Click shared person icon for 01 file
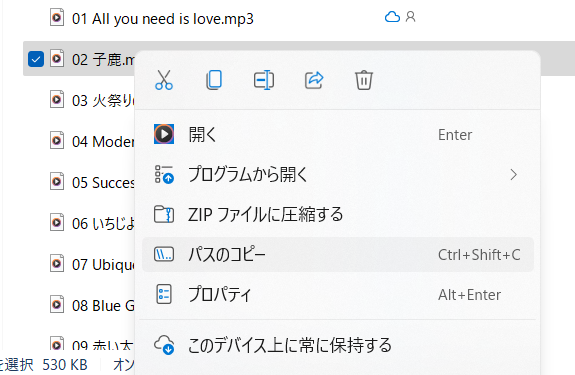The image size is (575, 375). tap(411, 17)
